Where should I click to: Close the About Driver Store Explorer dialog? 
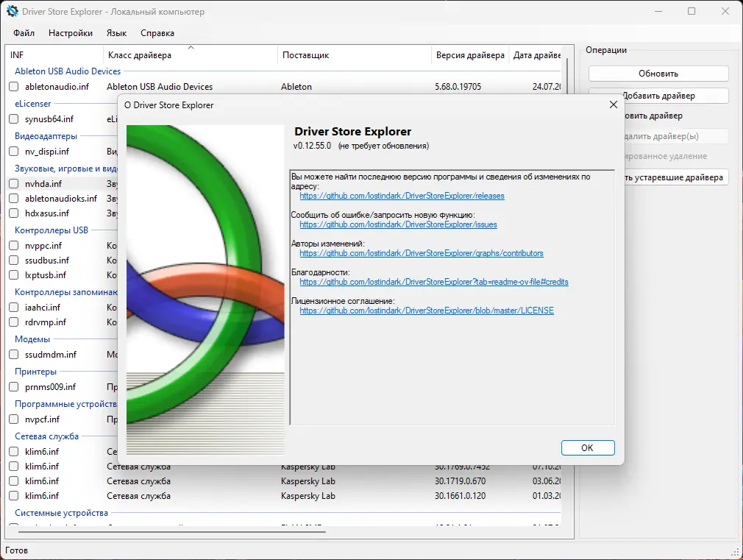[x=614, y=104]
